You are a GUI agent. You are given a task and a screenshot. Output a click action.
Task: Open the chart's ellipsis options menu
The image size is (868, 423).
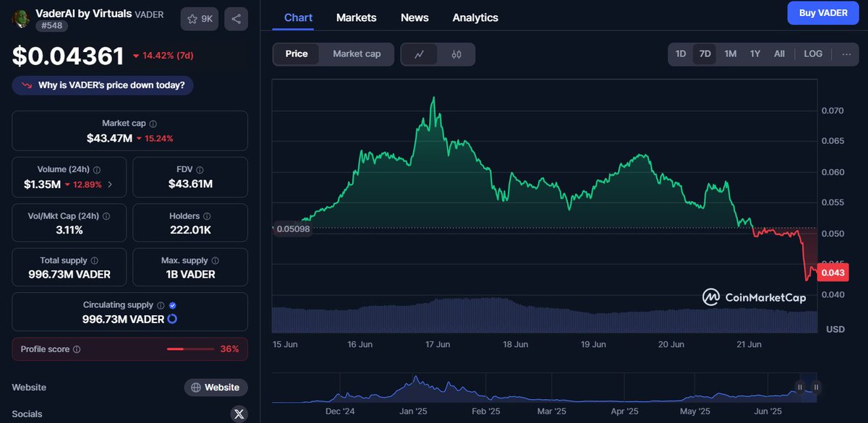[x=846, y=54]
